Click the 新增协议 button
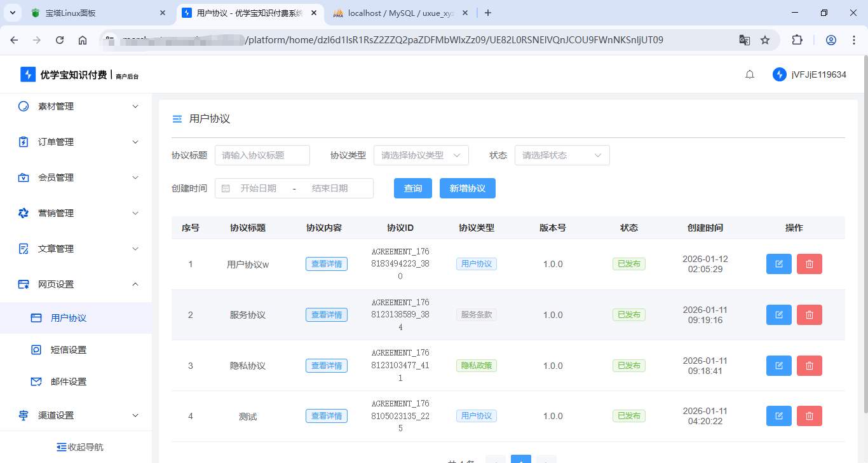 coord(467,188)
